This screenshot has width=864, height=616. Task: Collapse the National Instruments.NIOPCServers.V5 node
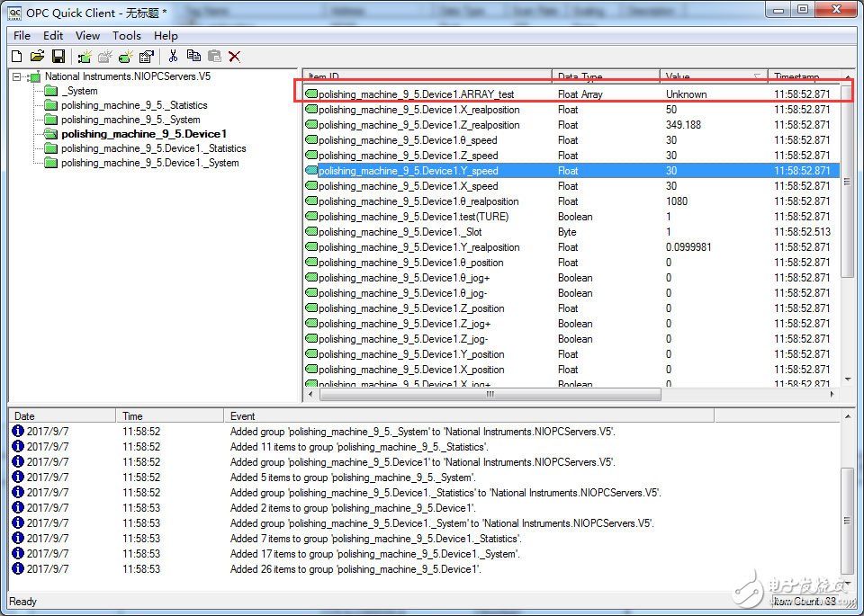pos(16,76)
